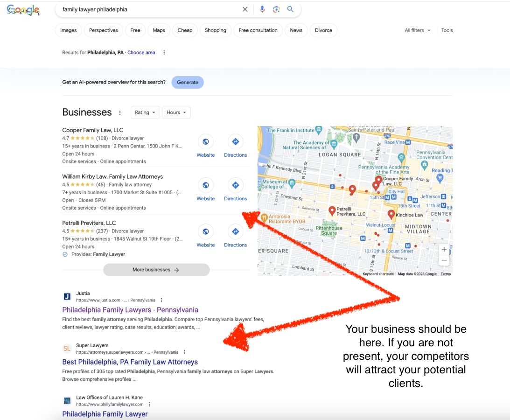Switch to Shopping results

pyautogui.click(x=215, y=30)
